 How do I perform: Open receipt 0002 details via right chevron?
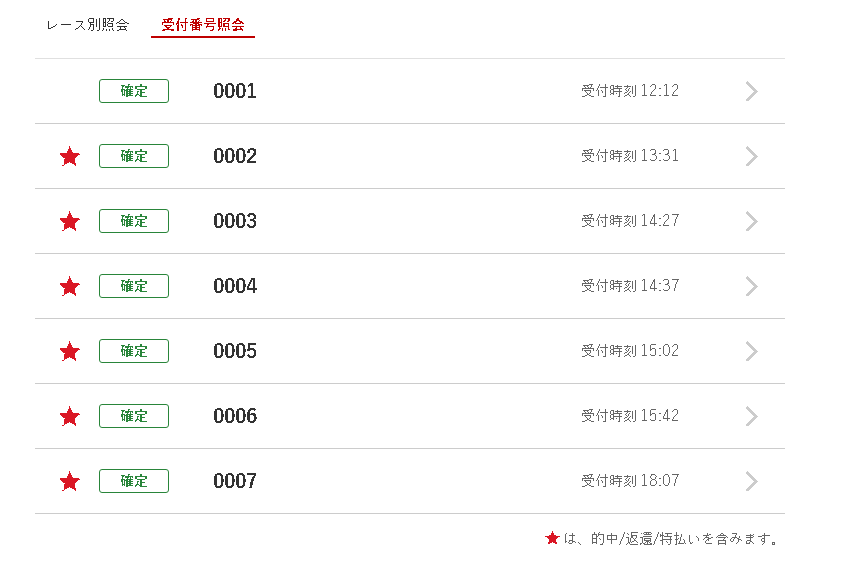pyautogui.click(x=752, y=157)
